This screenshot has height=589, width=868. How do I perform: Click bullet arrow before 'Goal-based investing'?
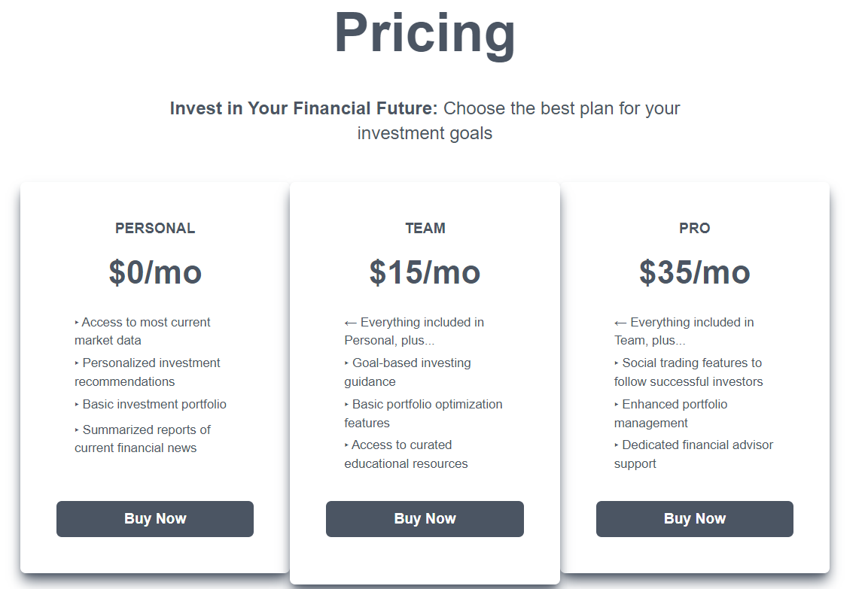347,363
